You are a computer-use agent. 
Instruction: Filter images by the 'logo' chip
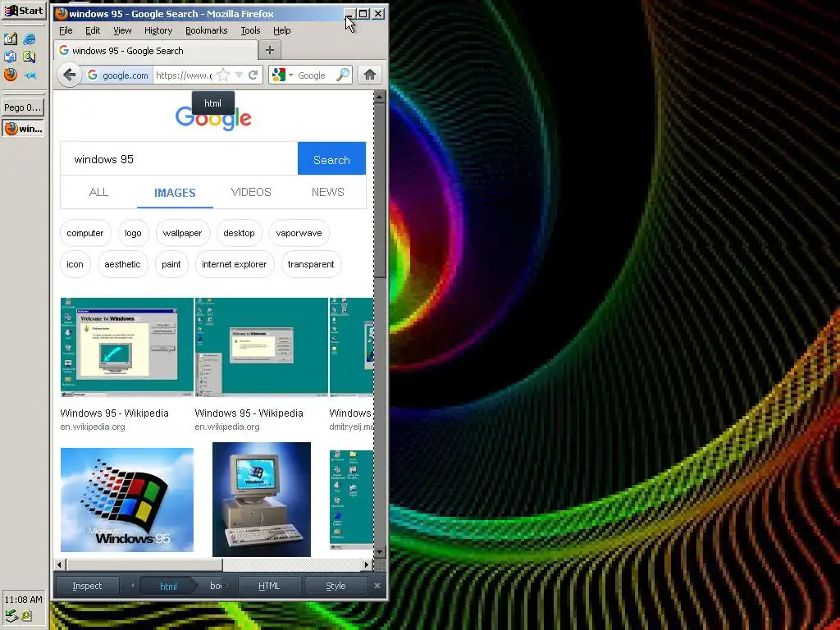(133, 233)
